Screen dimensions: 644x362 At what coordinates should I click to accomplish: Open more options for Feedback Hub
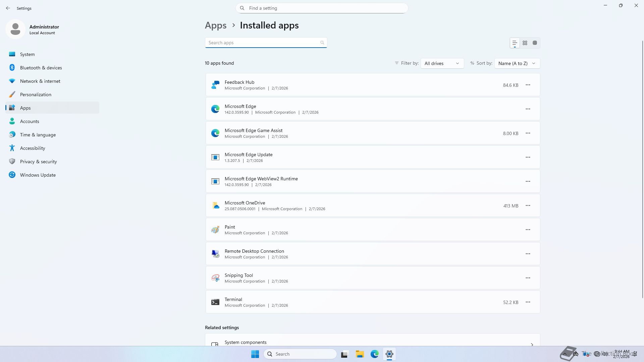[528, 85]
